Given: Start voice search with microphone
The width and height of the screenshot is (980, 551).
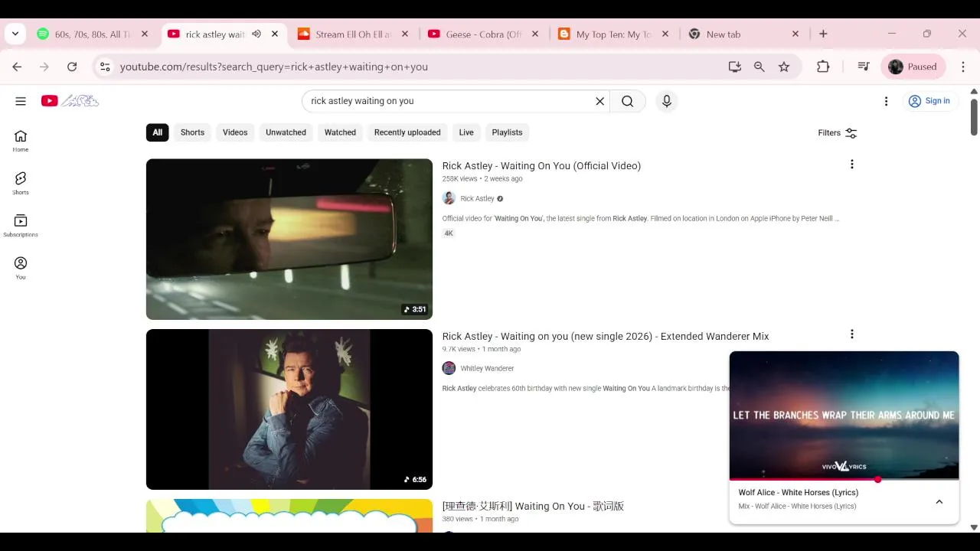Looking at the screenshot, I should (x=667, y=101).
